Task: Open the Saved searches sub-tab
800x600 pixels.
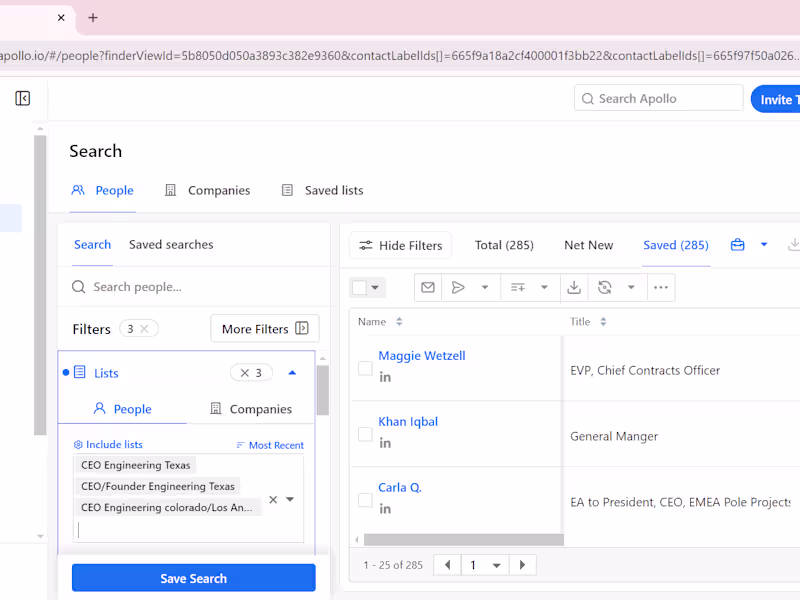Action: [x=171, y=244]
